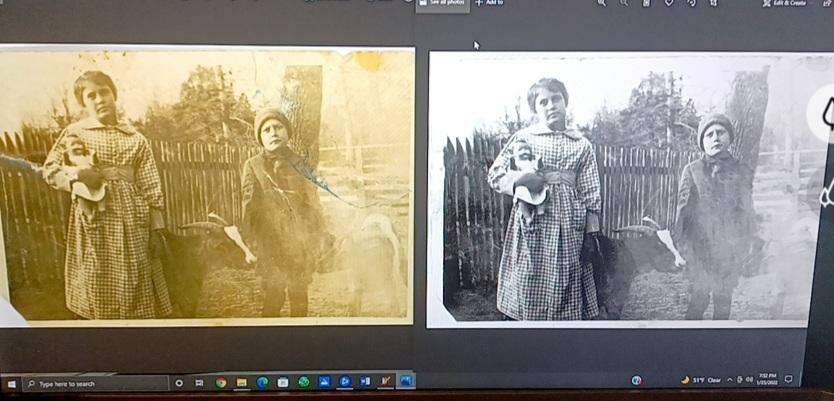Open File Explorer from the taskbar

click(241, 382)
